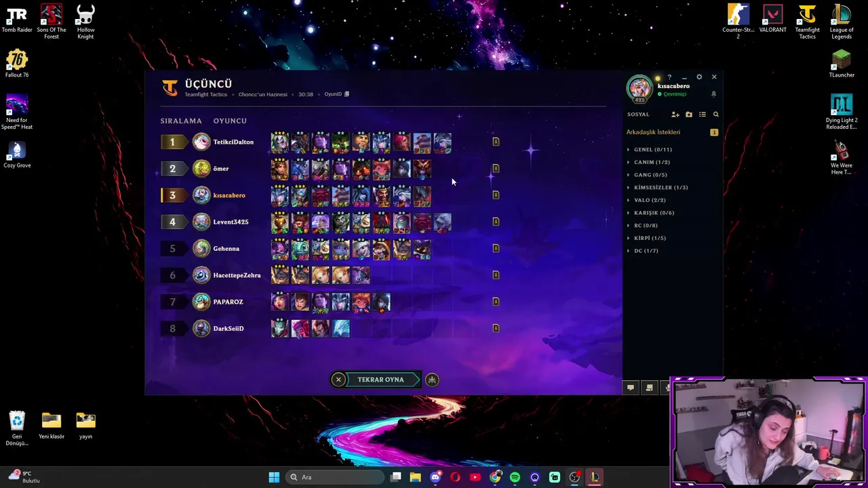Screen dimensions: 868x488
Task: Open the Opera browser taskbar icon
Action: tap(455, 477)
